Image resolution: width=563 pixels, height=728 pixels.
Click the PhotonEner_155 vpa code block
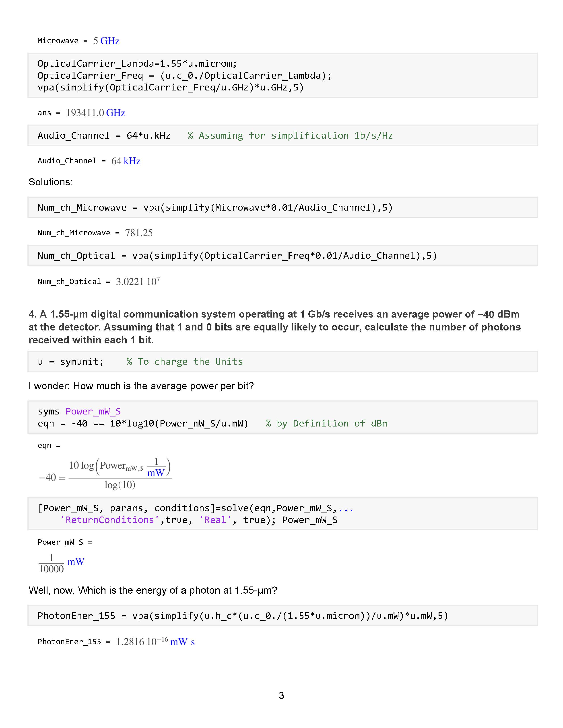pyautogui.click(x=243, y=615)
